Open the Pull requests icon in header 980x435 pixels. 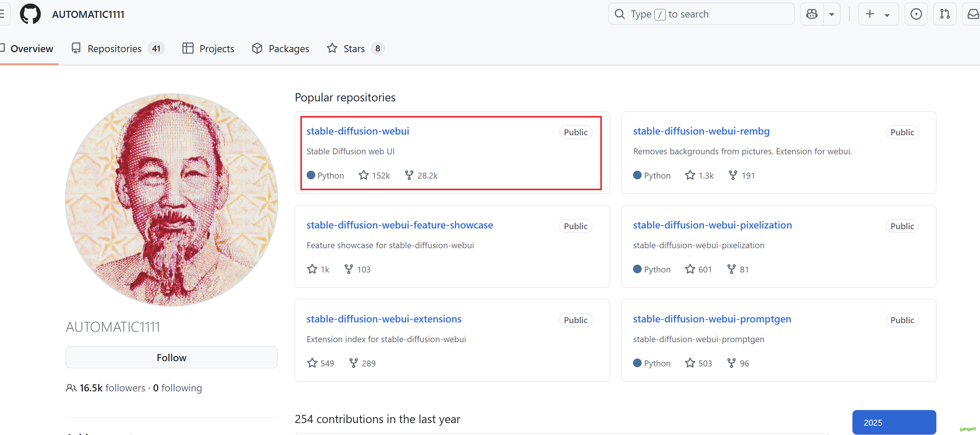click(x=945, y=14)
